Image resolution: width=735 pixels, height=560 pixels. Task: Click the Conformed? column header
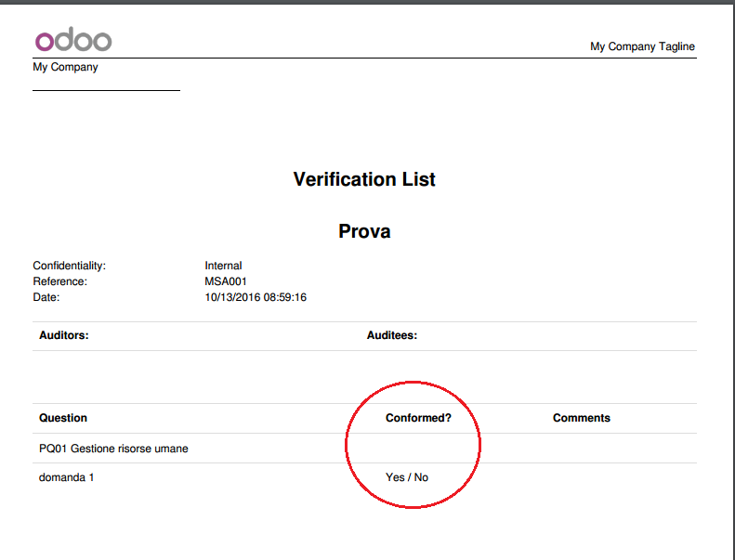pyautogui.click(x=418, y=418)
